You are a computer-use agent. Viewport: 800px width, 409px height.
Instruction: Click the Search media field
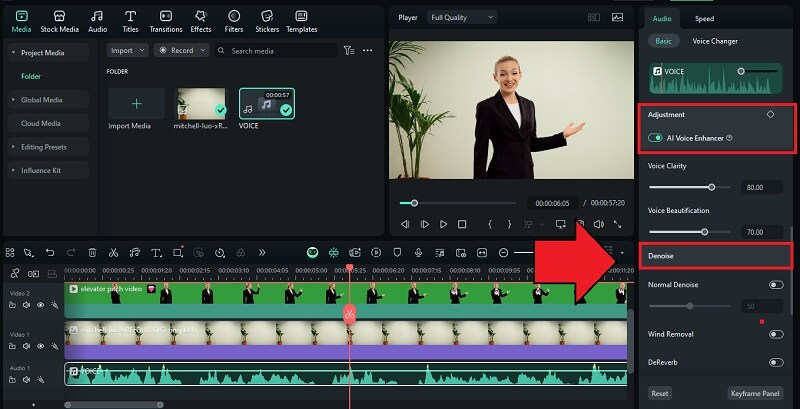tap(276, 51)
